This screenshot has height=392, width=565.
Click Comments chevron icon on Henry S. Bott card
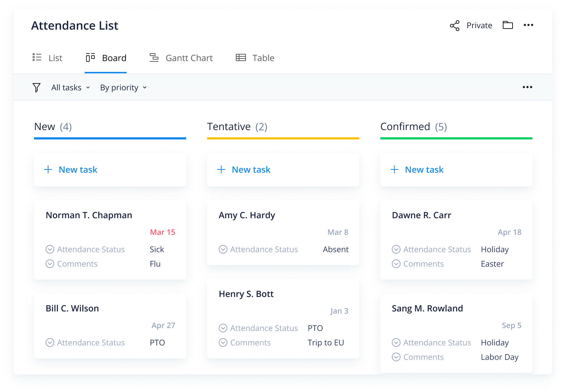click(x=223, y=343)
